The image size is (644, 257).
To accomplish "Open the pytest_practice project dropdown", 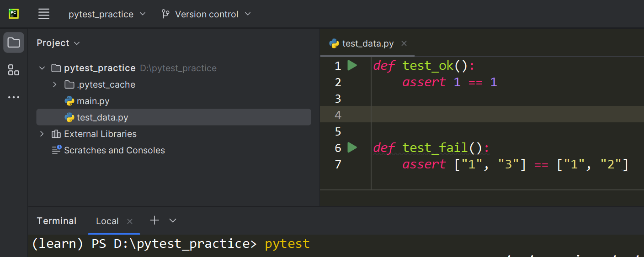I will pos(107,14).
